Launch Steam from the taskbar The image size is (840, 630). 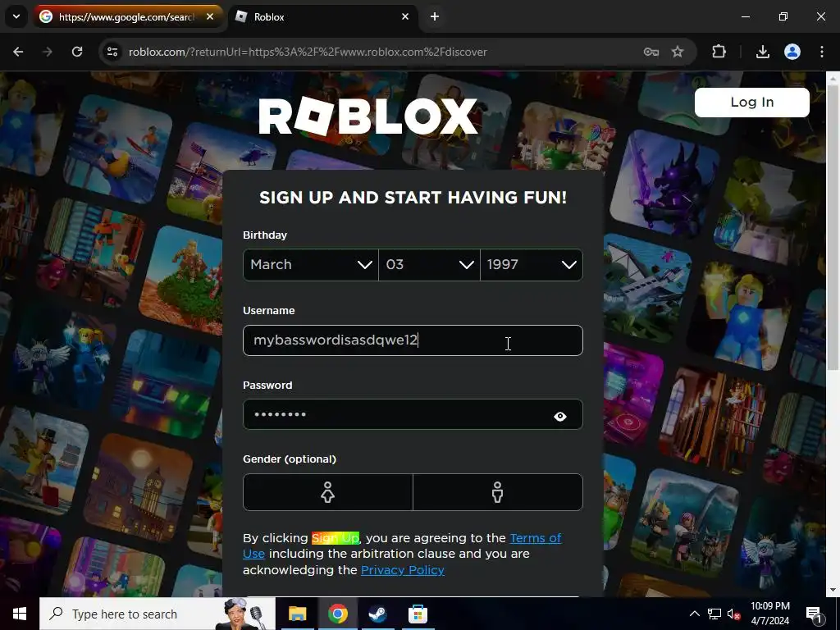click(377, 614)
